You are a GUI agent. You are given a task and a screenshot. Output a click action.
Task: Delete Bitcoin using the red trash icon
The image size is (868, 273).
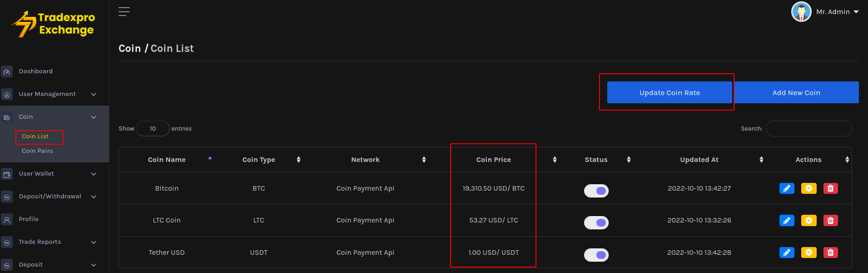coord(830,188)
